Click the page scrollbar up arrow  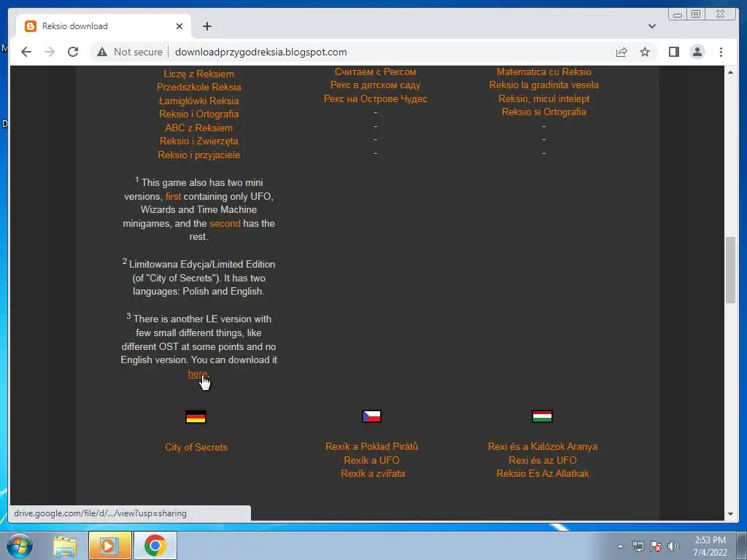click(x=730, y=72)
